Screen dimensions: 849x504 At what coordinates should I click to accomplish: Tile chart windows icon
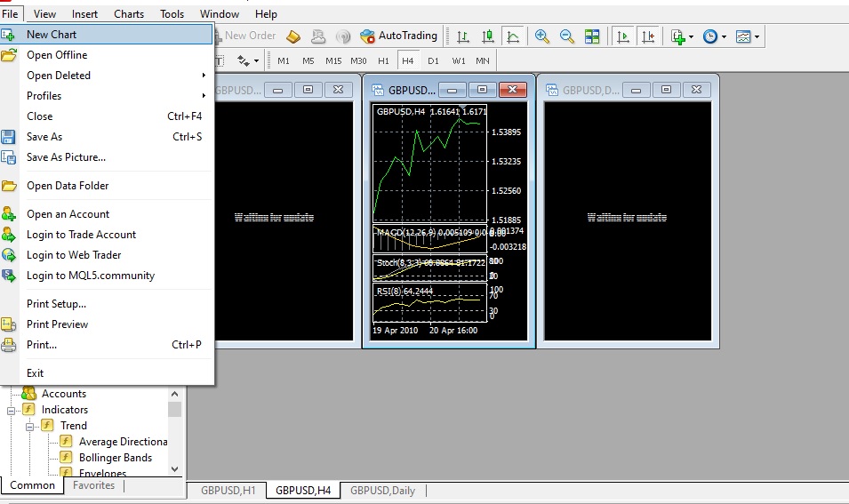point(592,36)
